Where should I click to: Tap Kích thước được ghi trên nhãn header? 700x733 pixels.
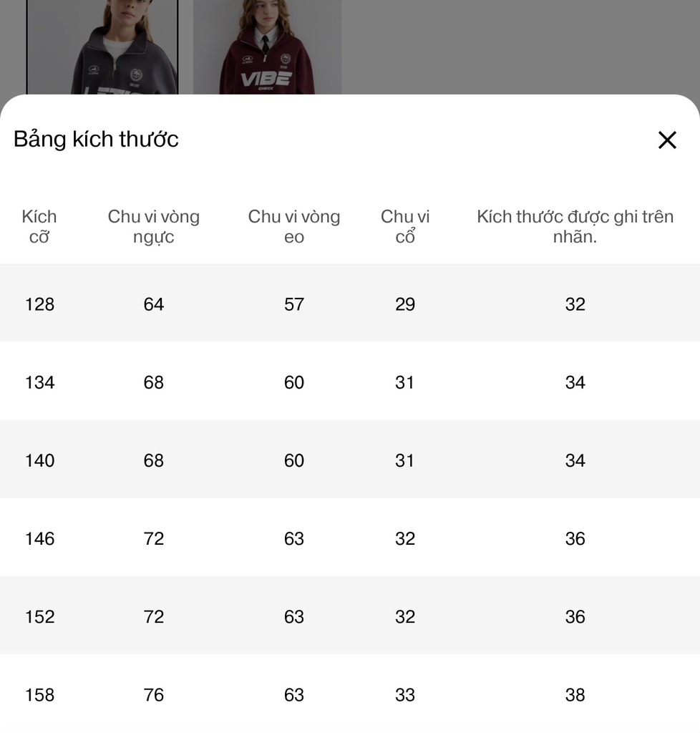[x=575, y=227]
